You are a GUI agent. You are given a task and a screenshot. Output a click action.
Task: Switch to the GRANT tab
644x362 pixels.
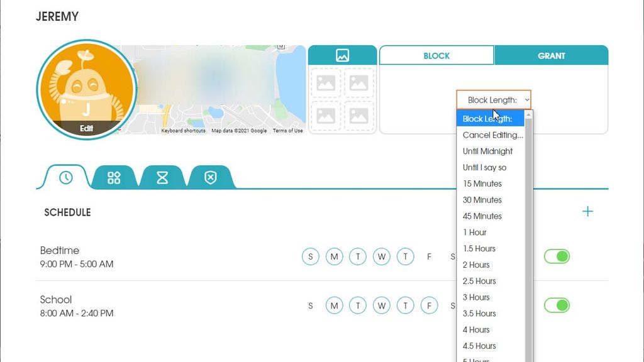pyautogui.click(x=552, y=55)
